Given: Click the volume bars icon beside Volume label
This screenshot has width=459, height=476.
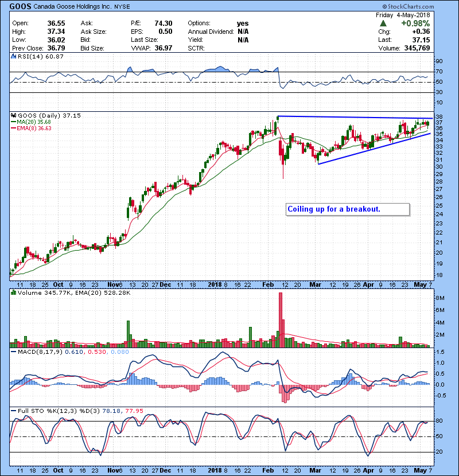Looking at the screenshot, I should (13, 292).
